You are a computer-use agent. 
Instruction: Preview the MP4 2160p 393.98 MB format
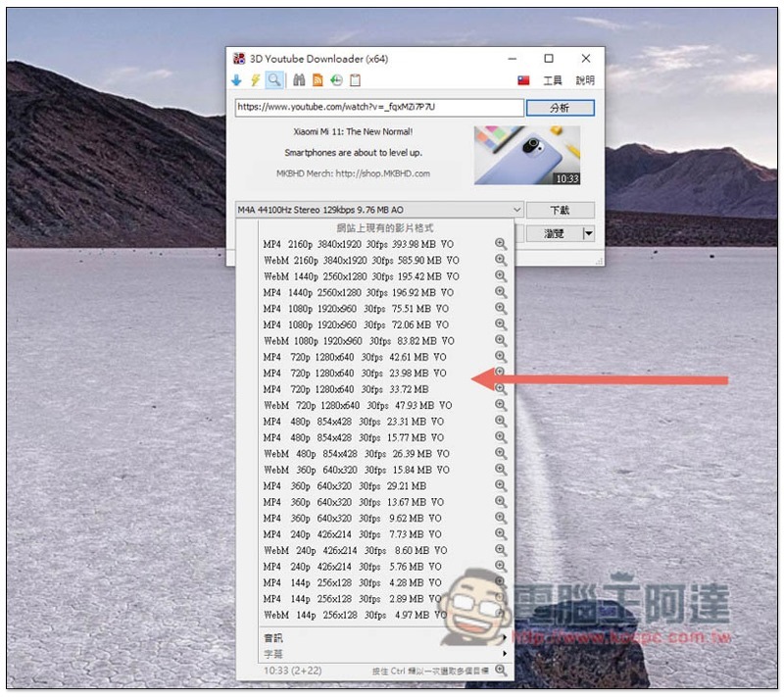[x=501, y=244]
